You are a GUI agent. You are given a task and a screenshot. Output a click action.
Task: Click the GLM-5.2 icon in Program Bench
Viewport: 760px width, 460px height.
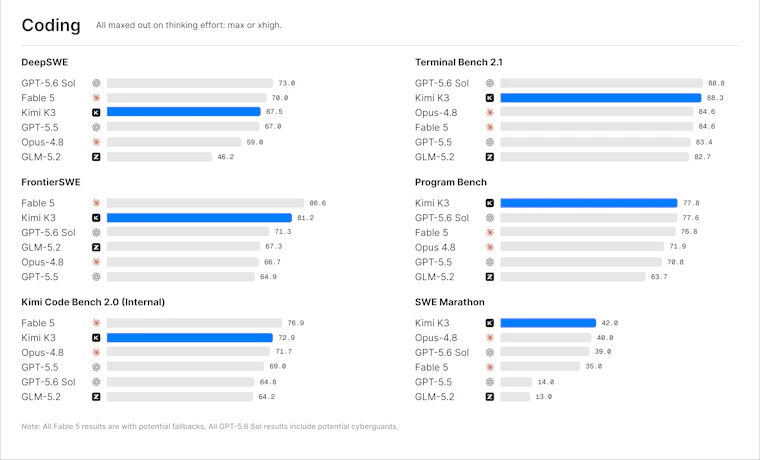click(x=490, y=277)
